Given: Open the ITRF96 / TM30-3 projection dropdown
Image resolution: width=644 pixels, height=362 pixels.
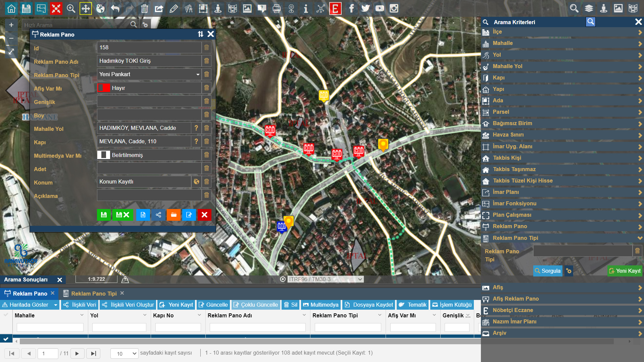Looking at the screenshot, I should [x=326, y=279].
